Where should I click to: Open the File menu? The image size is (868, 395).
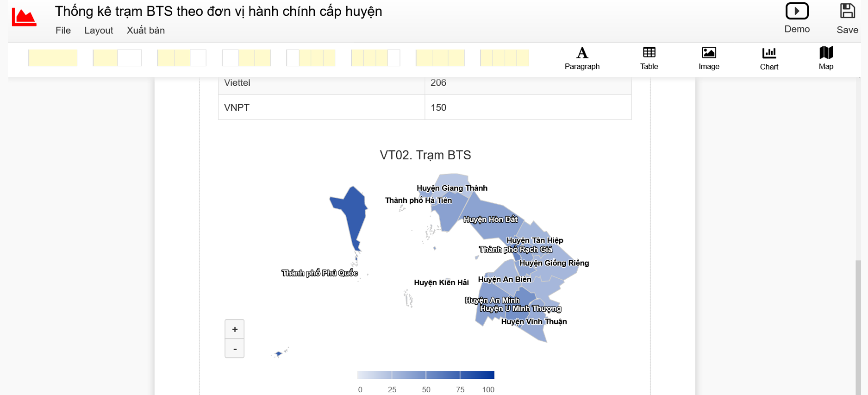[63, 31]
